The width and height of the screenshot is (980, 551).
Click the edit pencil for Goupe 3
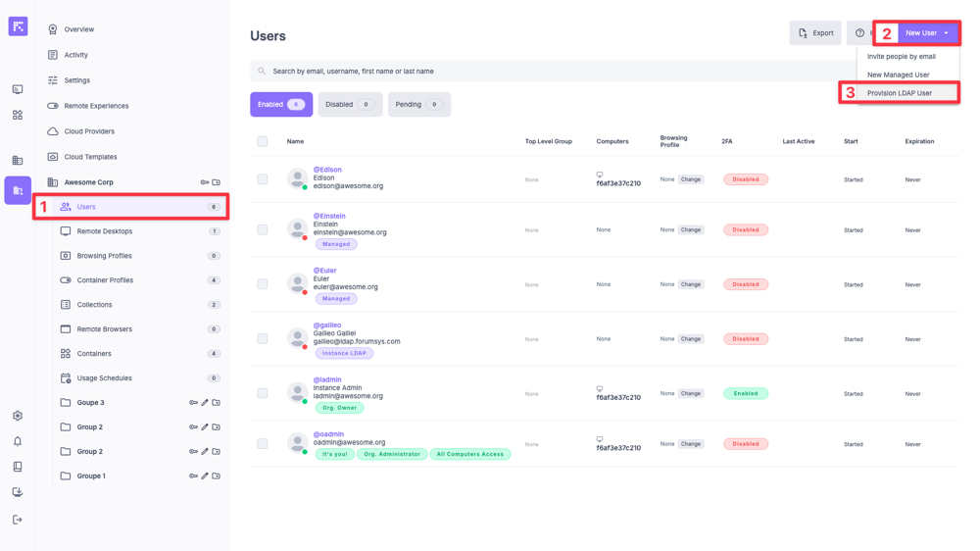[x=205, y=403]
